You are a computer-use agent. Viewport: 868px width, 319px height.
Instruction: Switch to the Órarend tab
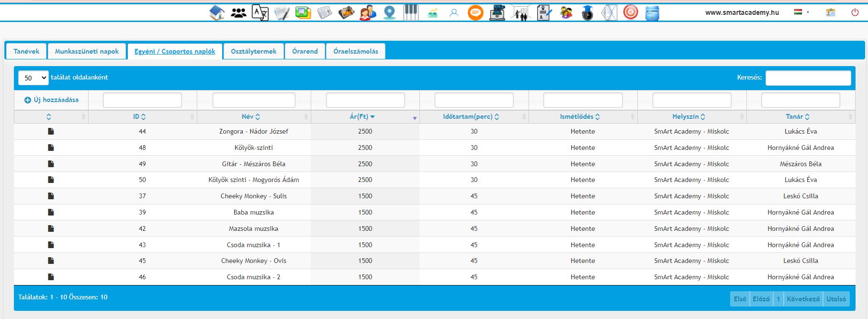pos(305,51)
